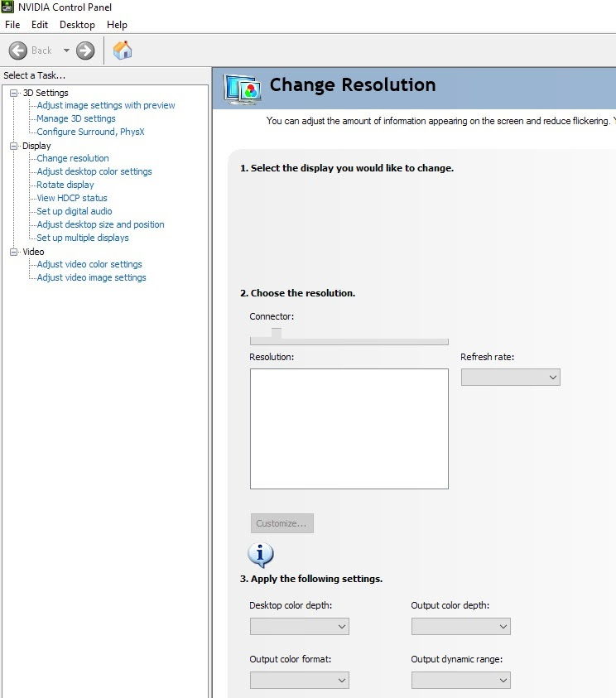Open Adjust image settings with preview

click(106, 105)
